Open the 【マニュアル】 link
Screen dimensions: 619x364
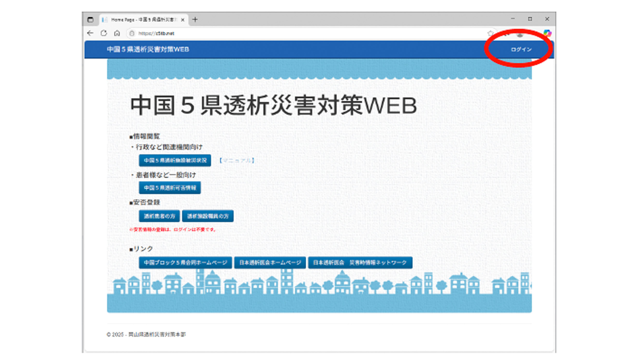[236, 161]
